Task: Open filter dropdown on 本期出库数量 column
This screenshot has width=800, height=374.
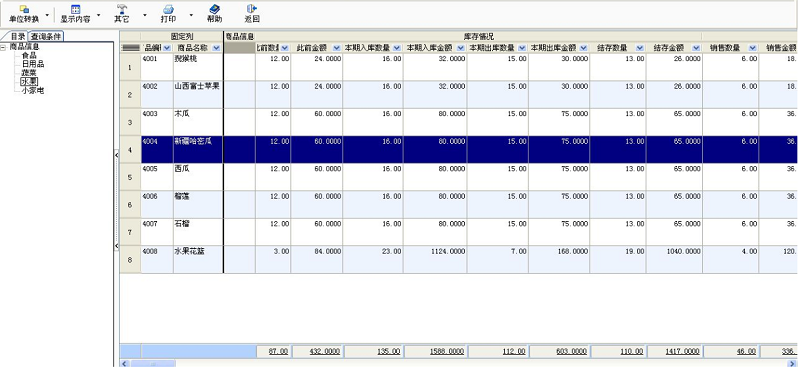Action: click(522, 48)
